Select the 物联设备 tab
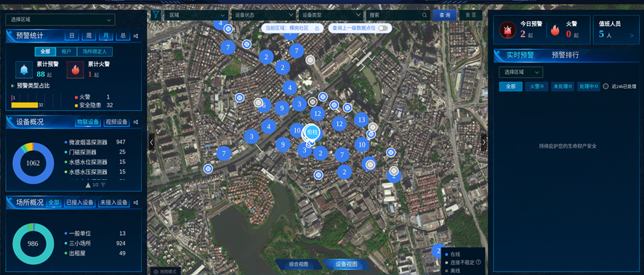This screenshot has width=644, height=275. 88,122
